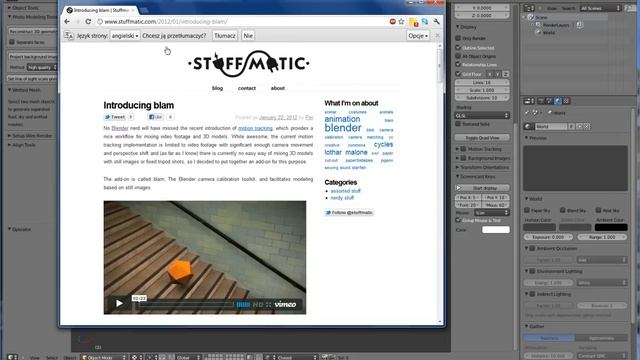
Task: Click the Tweet button
Action: point(115,117)
